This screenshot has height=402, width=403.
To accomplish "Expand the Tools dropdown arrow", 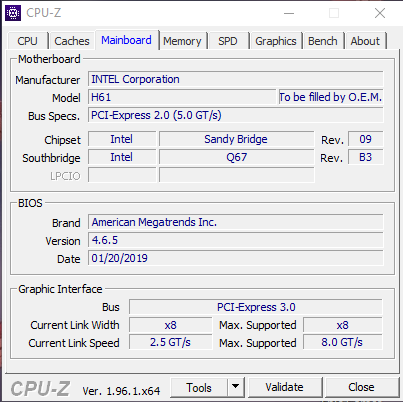I will [x=236, y=387].
